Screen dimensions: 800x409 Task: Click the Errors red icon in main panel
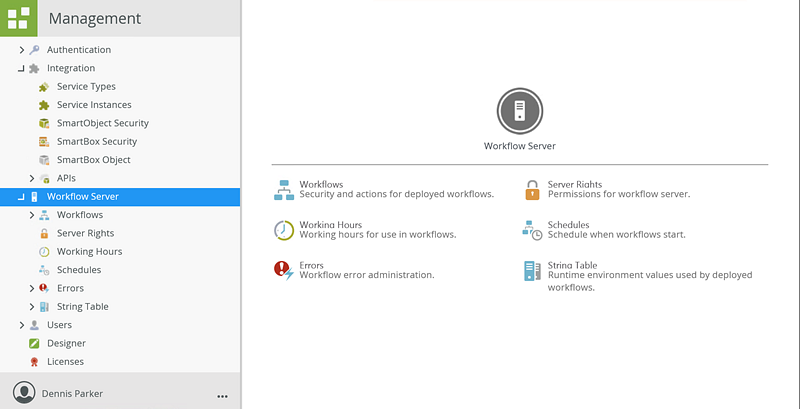click(283, 270)
